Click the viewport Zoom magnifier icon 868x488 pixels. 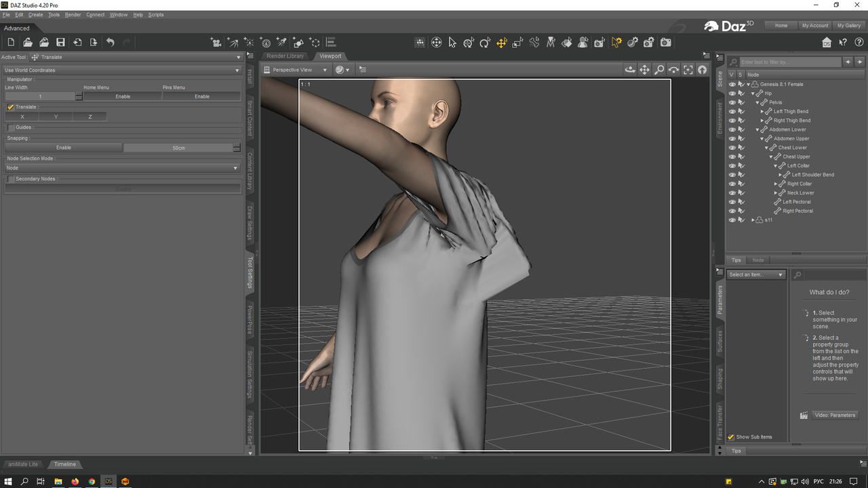click(x=659, y=70)
